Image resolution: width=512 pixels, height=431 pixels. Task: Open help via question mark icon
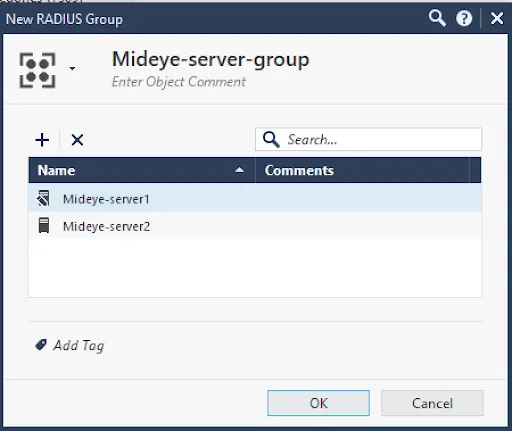pos(464,18)
